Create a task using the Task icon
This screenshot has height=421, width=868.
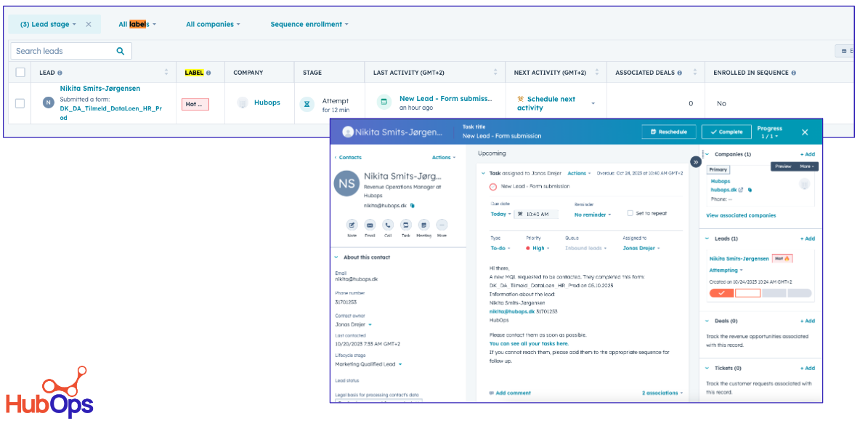pyautogui.click(x=406, y=225)
